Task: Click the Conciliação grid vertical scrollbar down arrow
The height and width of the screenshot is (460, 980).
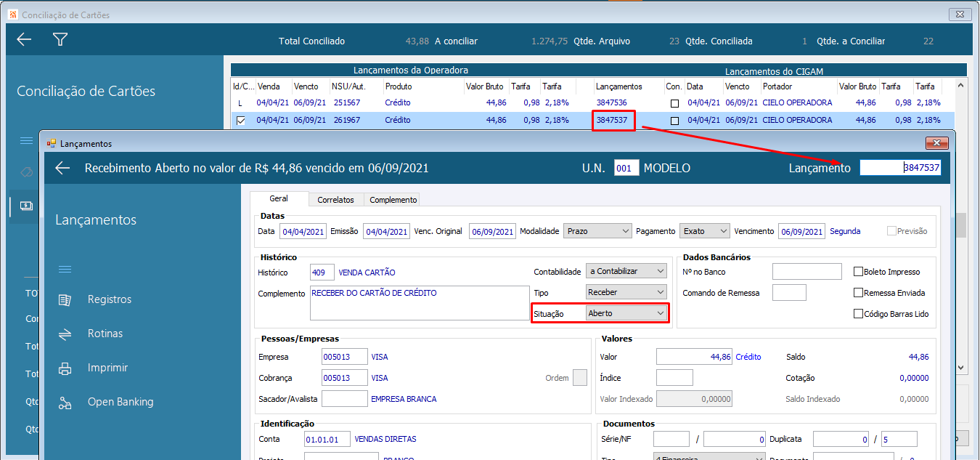Action: coord(961,368)
